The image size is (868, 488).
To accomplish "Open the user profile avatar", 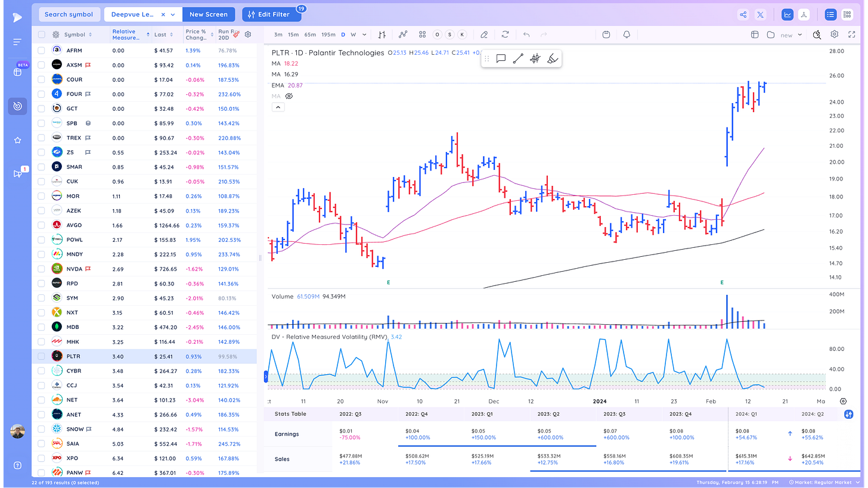I will (x=17, y=431).
